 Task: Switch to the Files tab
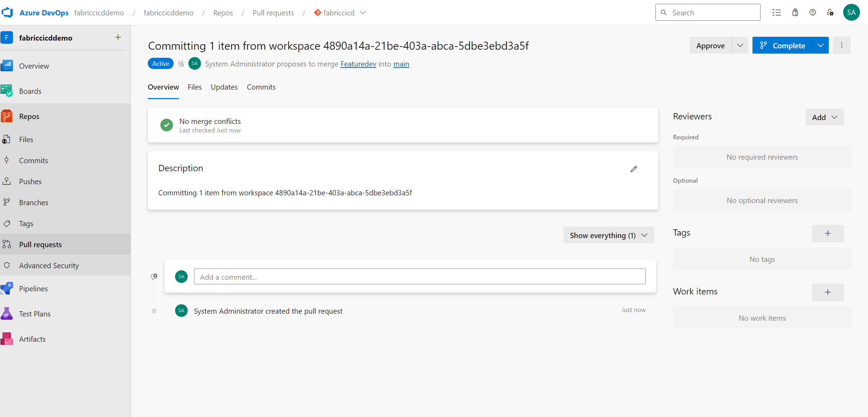tap(194, 86)
